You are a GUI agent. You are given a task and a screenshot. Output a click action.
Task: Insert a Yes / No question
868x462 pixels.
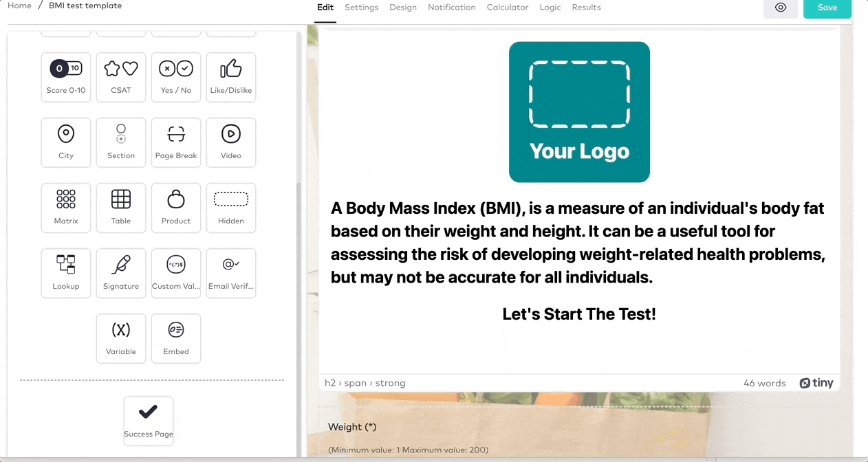point(176,77)
